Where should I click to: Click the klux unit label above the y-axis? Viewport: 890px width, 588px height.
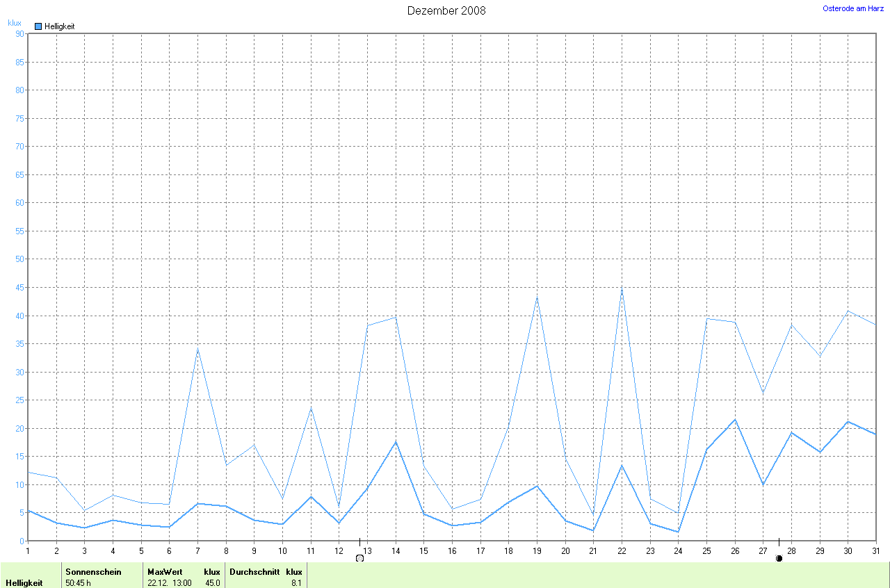[14, 23]
